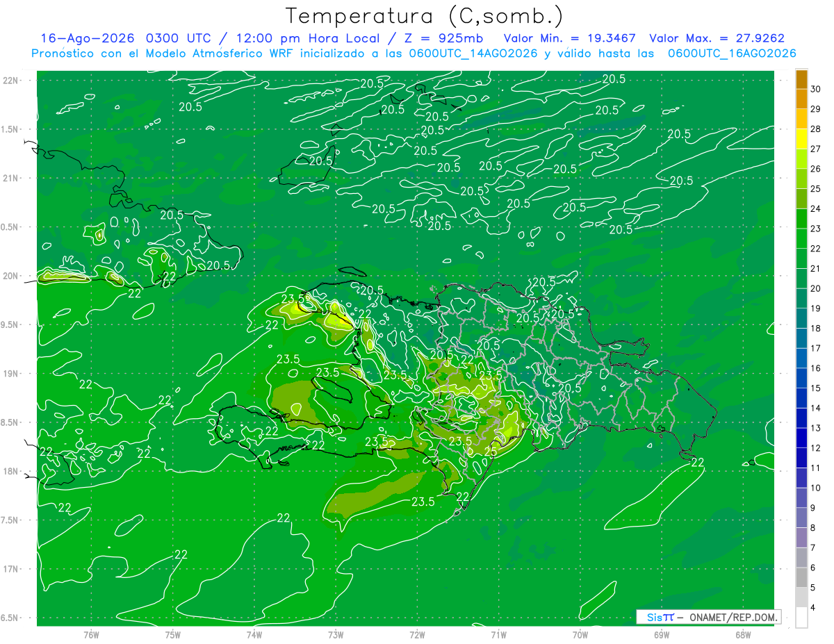
Task: Click the '6.5N' latitude label
Action: [10, 618]
